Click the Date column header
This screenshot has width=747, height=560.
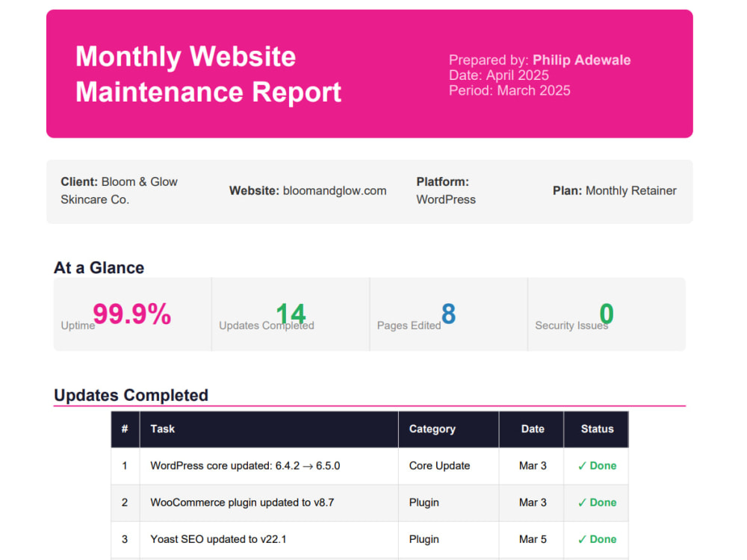coord(533,429)
